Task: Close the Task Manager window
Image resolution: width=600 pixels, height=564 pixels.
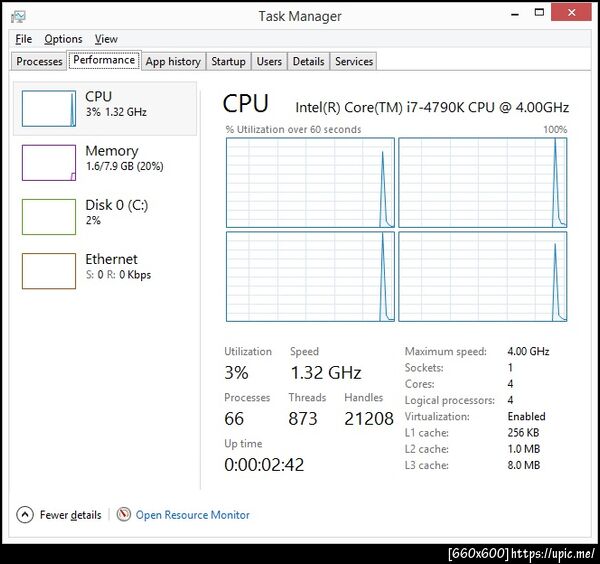Action: tap(571, 13)
